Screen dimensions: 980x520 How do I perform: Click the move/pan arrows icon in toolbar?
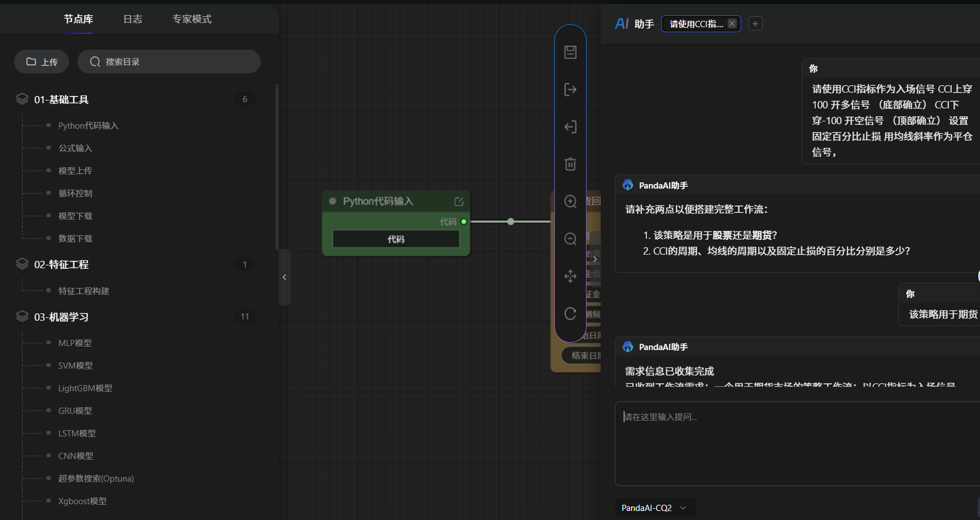pyautogui.click(x=570, y=276)
